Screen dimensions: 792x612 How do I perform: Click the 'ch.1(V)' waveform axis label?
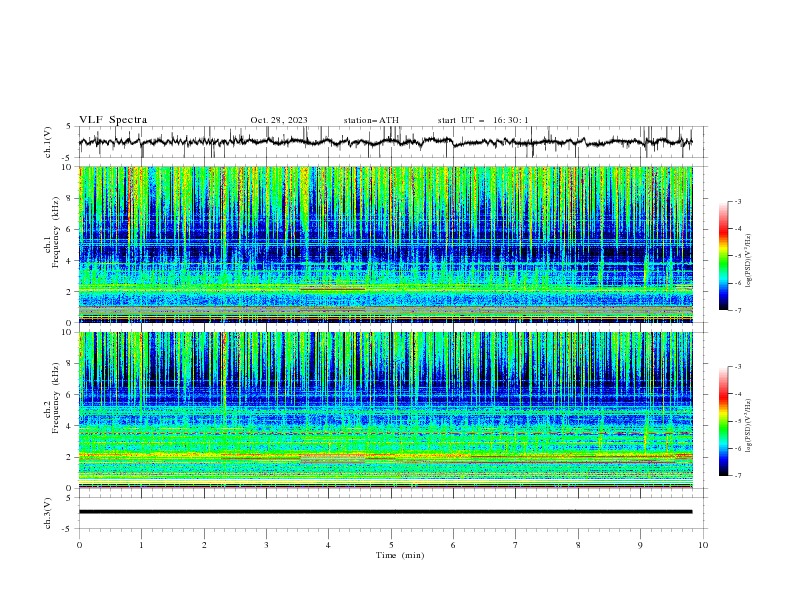coord(48,142)
